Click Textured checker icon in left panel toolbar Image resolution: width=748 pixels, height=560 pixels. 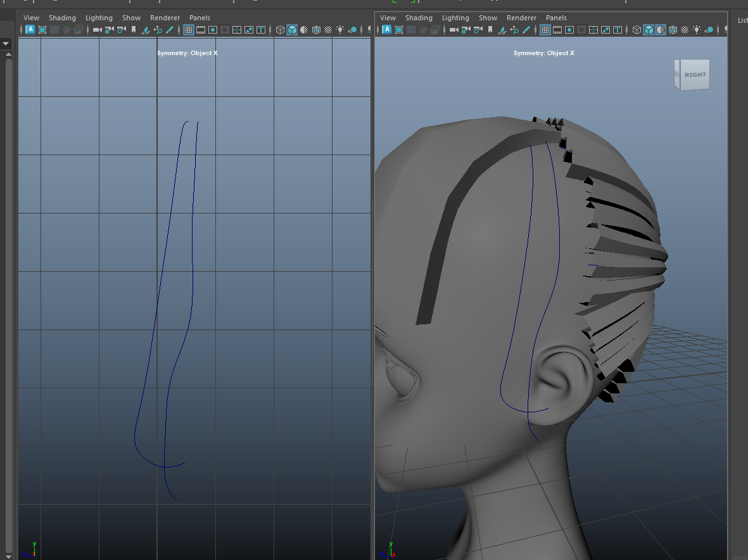click(x=328, y=30)
